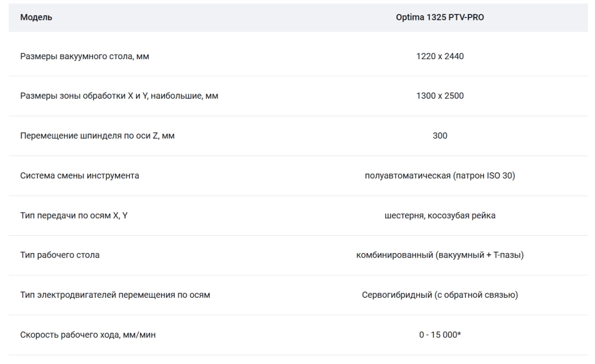This screenshot has width=595, height=364.
Task: Select 'Optima 1325 PTV-PRO' header text
Action: pyautogui.click(x=440, y=17)
